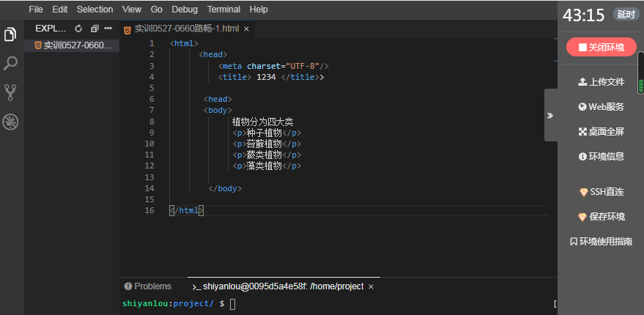Click the closing </body> tag

click(x=225, y=188)
